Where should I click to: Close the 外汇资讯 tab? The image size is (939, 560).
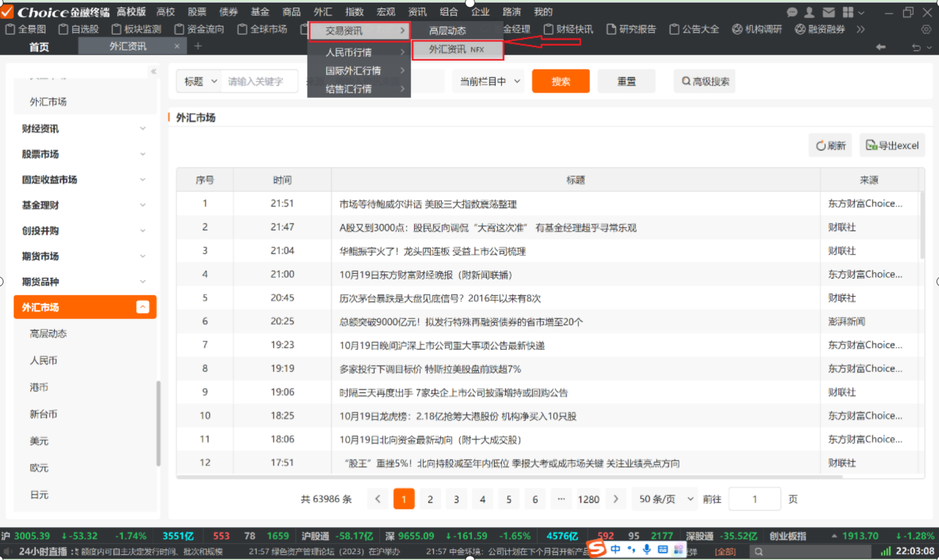click(177, 46)
